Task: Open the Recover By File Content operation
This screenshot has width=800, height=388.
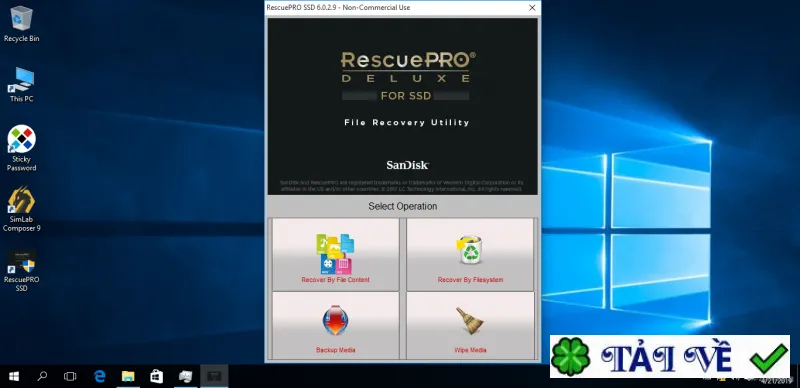Action: pos(336,254)
